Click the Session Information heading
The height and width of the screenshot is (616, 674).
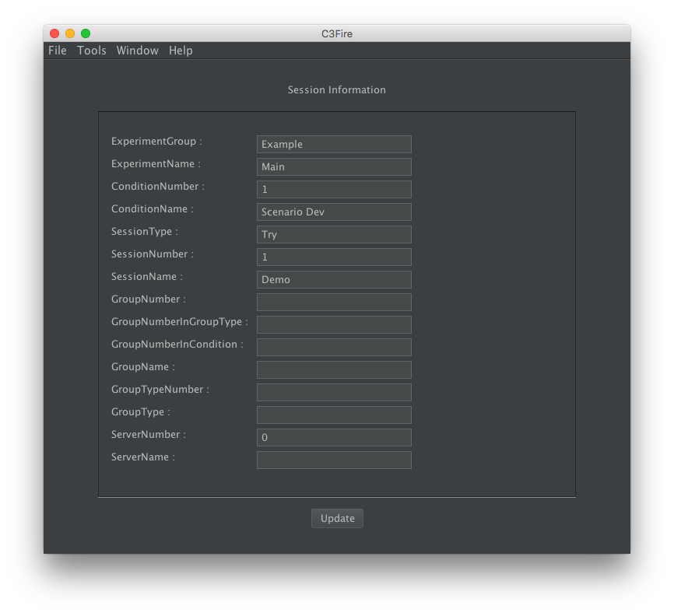(x=336, y=89)
